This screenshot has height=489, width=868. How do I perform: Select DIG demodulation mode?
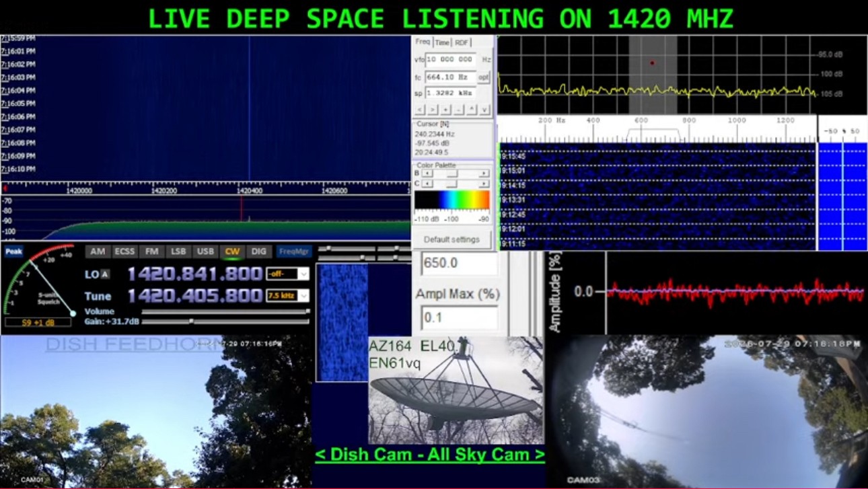[258, 252]
